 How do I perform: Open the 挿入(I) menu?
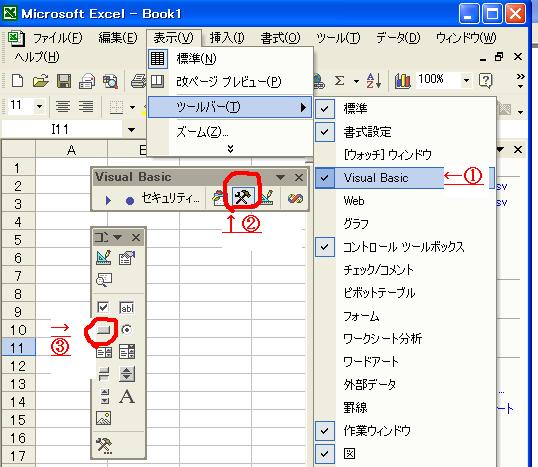click(x=227, y=38)
